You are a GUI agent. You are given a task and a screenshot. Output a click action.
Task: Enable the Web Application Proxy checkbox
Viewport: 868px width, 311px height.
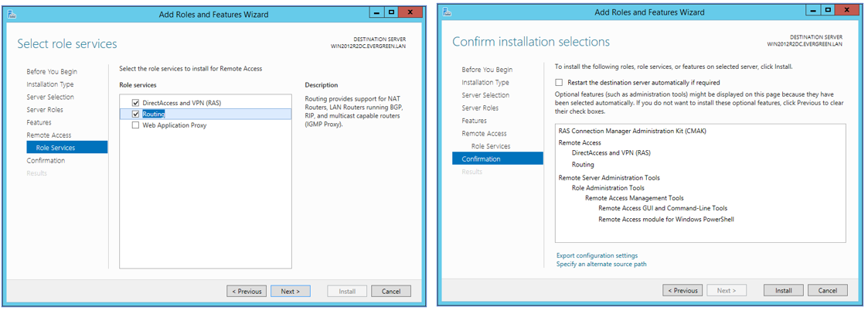click(x=136, y=125)
